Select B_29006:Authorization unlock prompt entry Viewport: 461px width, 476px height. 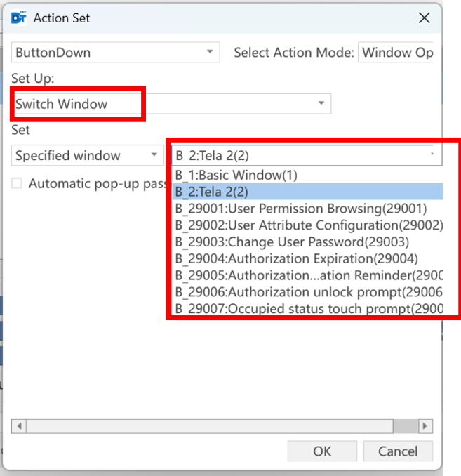(x=307, y=292)
